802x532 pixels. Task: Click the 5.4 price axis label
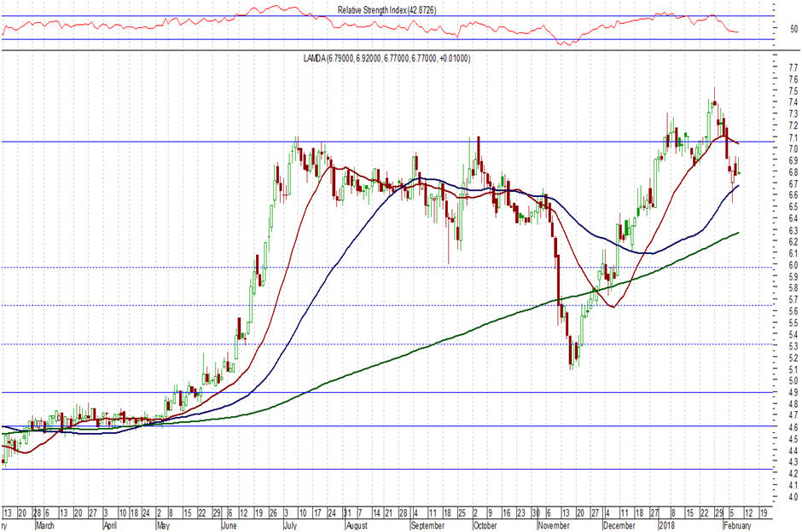click(x=793, y=335)
